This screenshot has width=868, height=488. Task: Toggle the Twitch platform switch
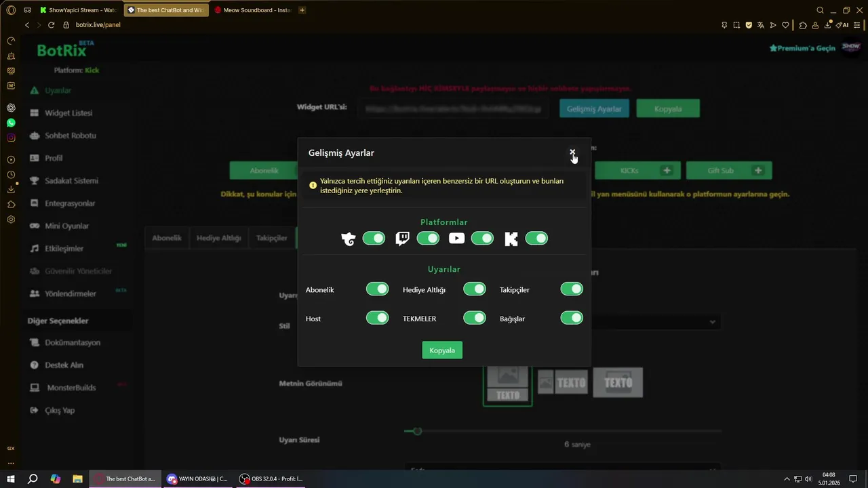(x=428, y=238)
